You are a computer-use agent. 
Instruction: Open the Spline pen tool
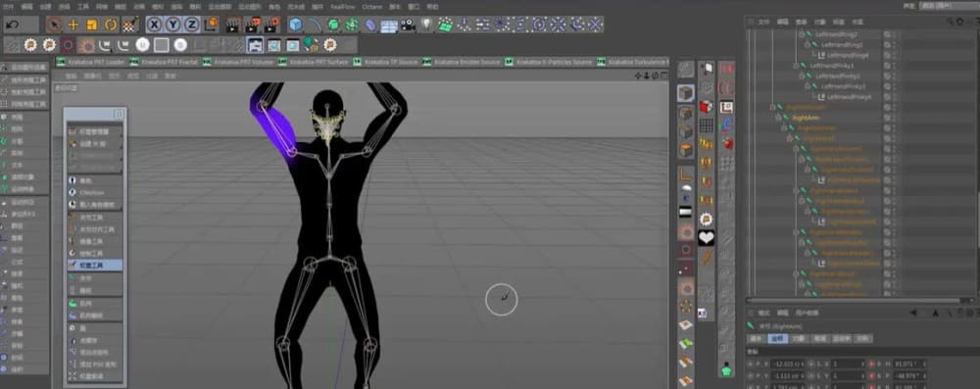[315, 24]
